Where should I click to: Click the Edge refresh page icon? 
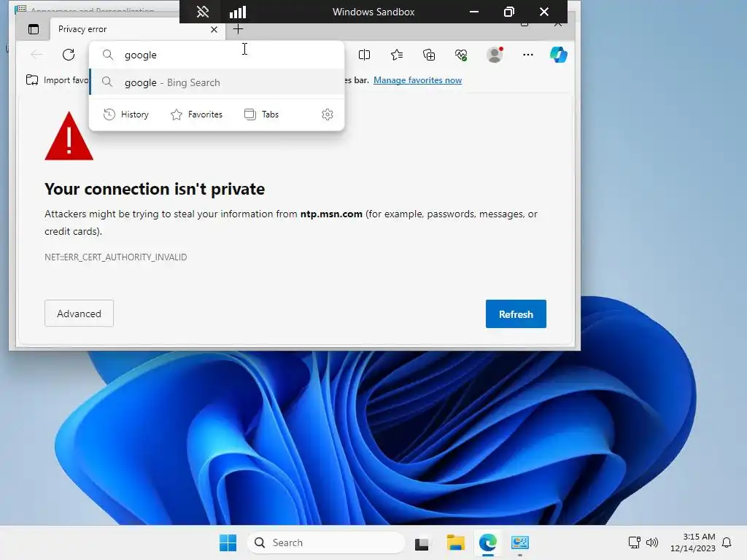click(69, 55)
